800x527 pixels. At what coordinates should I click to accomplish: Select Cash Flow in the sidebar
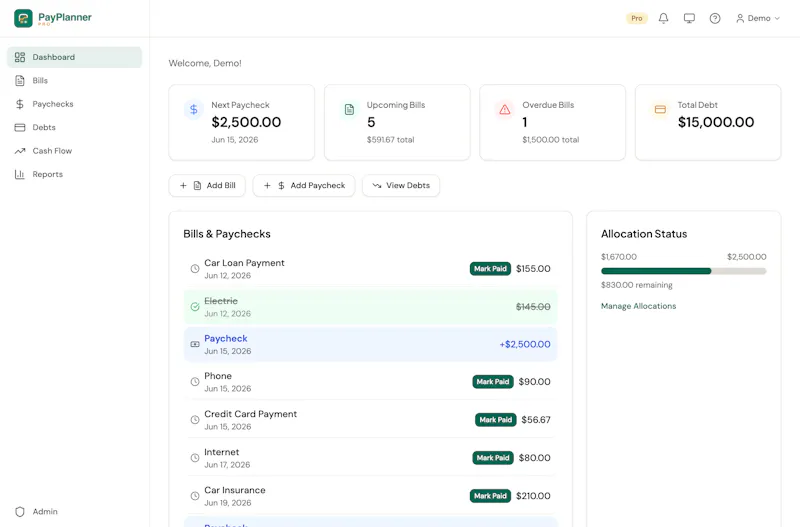coord(74,151)
